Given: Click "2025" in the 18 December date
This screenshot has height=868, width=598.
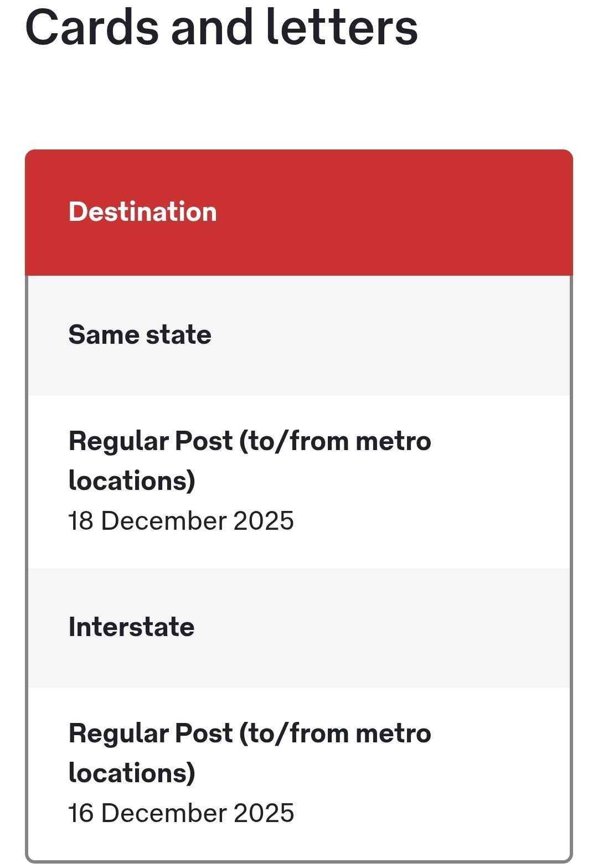Looking at the screenshot, I should tap(264, 521).
